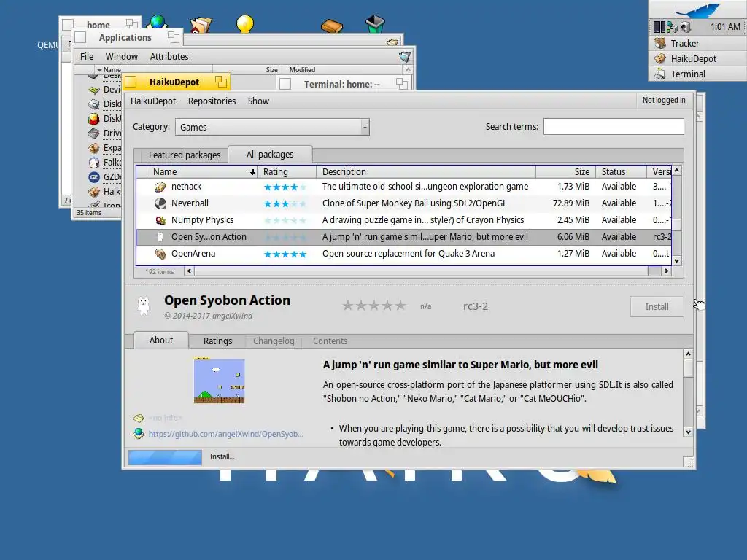Click the Expander icon in Applications window

pos(94,148)
